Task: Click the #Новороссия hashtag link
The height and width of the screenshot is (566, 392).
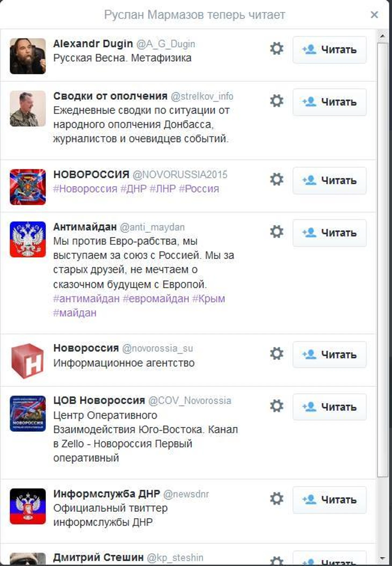Action: [85, 189]
